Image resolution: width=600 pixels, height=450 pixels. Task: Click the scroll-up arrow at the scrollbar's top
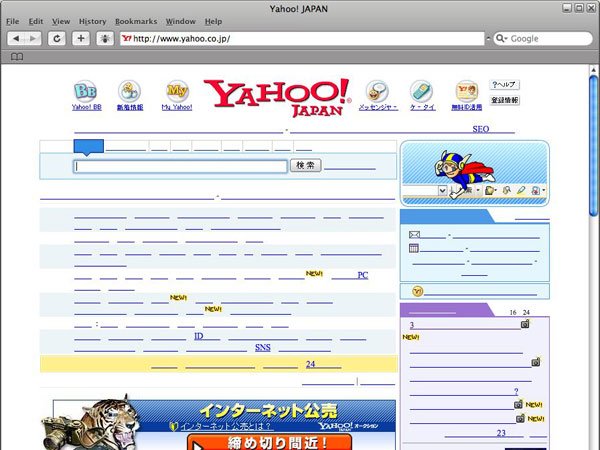pos(593,70)
